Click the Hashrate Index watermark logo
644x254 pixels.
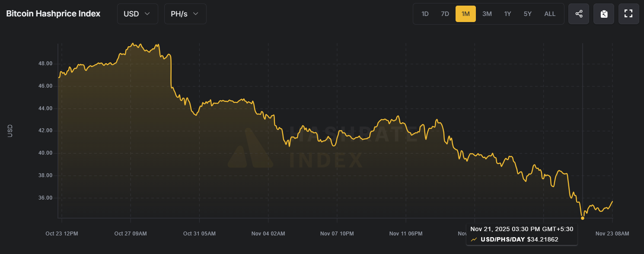tap(250, 148)
